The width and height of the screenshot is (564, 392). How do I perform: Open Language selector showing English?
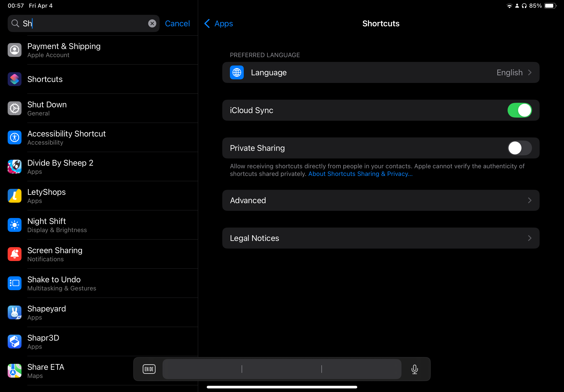(x=381, y=72)
